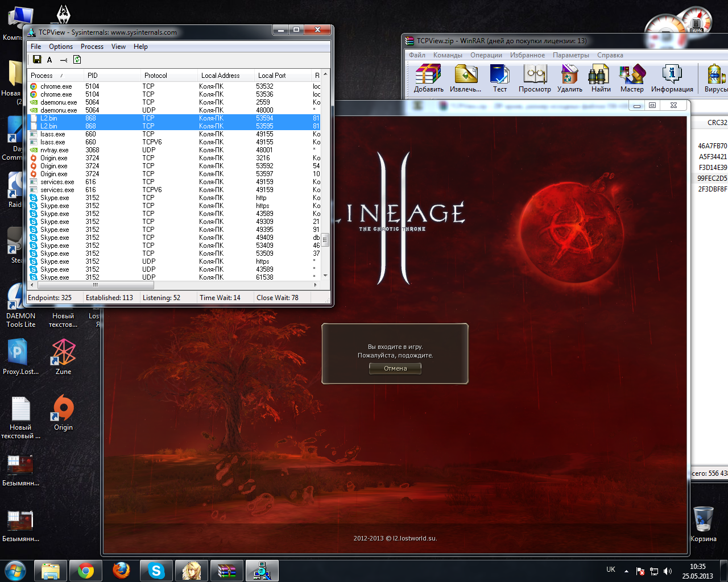The width and height of the screenshot is (728, 582).
Task: Click the WinRAR taskbar icon
Action: [227, 571]
